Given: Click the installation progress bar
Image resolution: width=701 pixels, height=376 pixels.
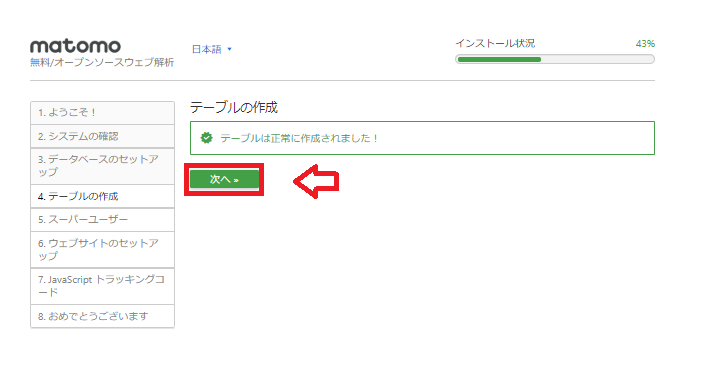Looking at the screenshot, I should point(555,59).
